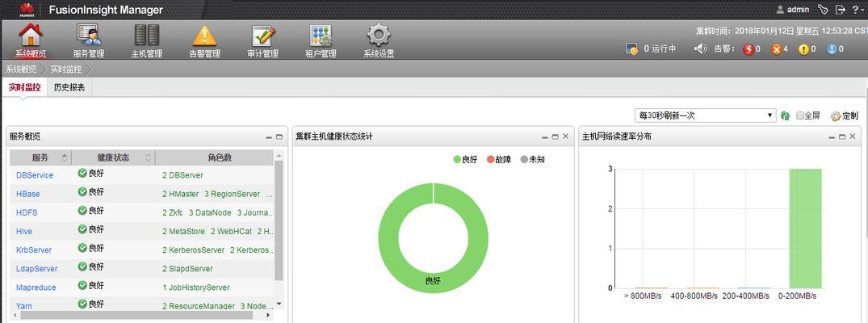Minimize the 主机网络读速率分布 panel
Viewport: 868px width, 323px height.
tap(832, 136)
